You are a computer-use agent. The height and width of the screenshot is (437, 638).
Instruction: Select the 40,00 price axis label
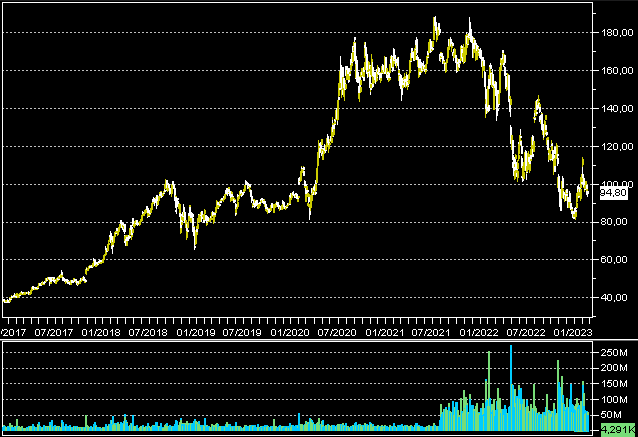(615, 298)
